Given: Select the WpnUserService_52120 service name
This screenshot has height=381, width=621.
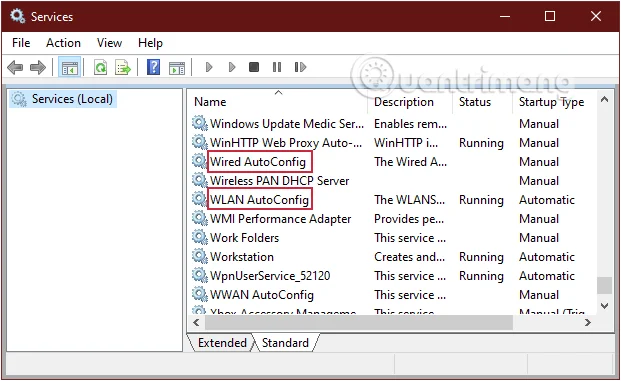Looking at the screenshot, I should click(270, 276).
